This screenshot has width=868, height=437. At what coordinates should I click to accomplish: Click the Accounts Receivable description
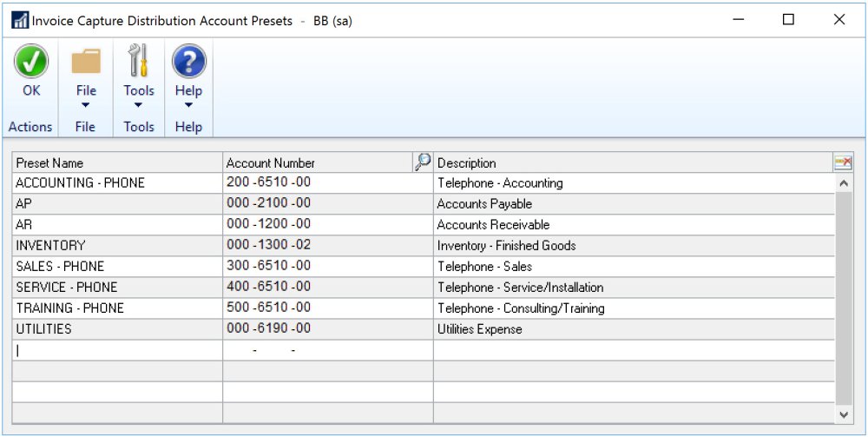[493, 225]
